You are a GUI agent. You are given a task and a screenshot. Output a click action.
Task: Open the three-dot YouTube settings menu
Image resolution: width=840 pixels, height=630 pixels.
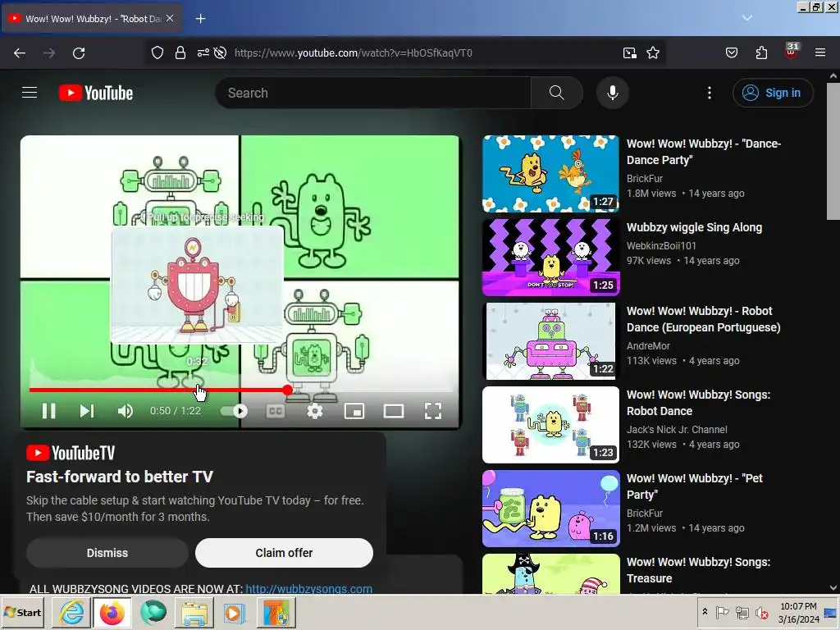coord(710,93)
